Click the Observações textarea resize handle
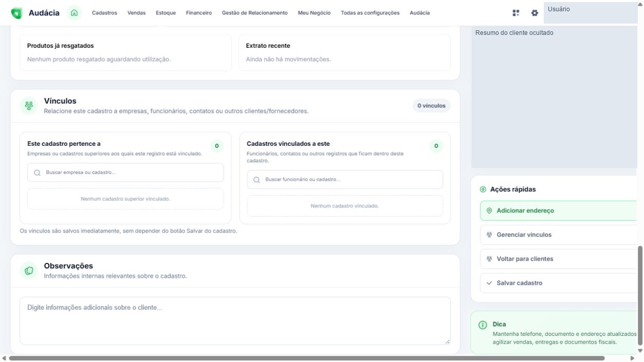 pyautogui.click(x=447, y=341)
